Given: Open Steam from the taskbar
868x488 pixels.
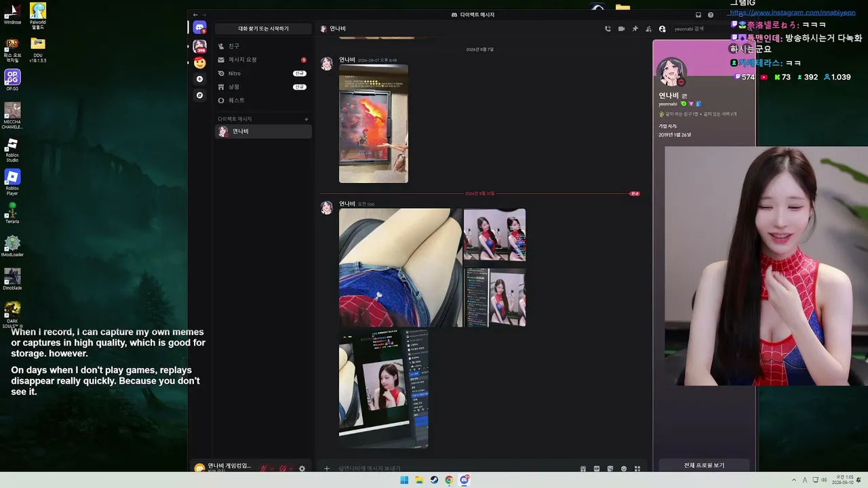Looking at the screenshot, I should pos(434,480).
